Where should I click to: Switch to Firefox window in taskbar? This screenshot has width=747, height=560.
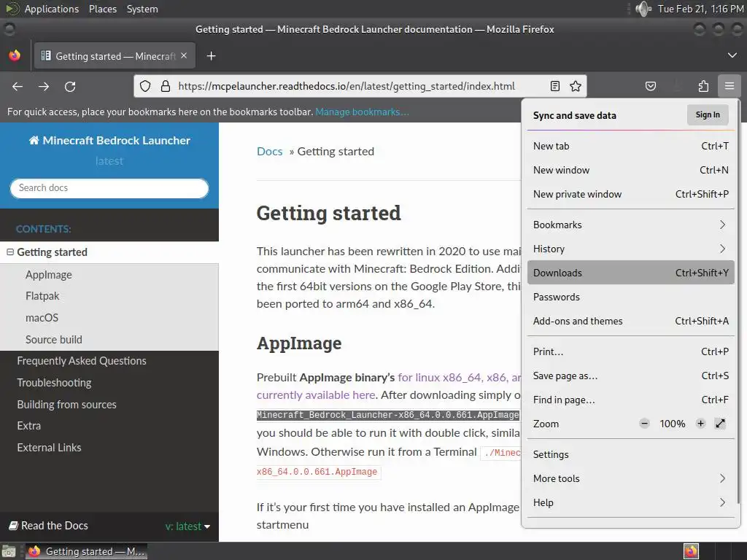point(86,551)
